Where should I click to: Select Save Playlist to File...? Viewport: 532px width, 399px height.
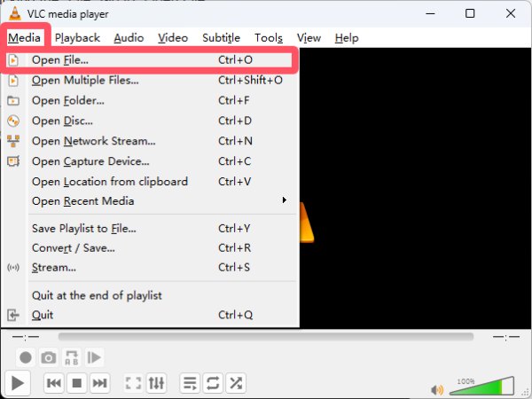point(150,229)
